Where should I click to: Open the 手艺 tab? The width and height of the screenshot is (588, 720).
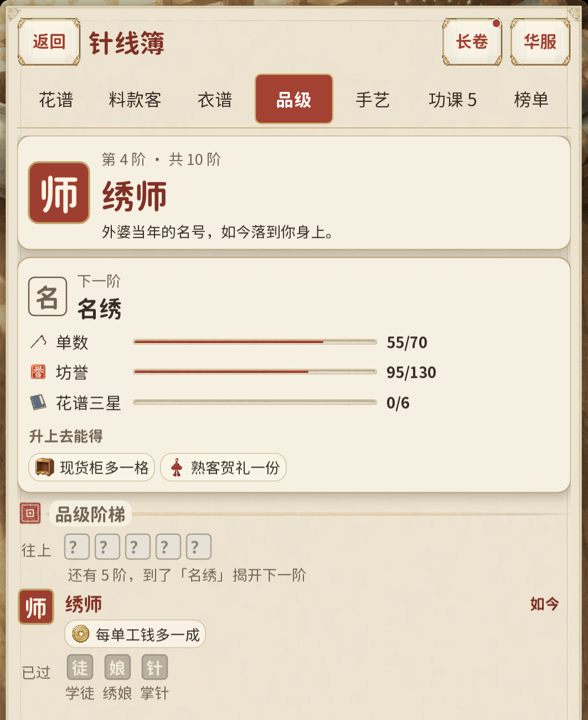point(373,100)
